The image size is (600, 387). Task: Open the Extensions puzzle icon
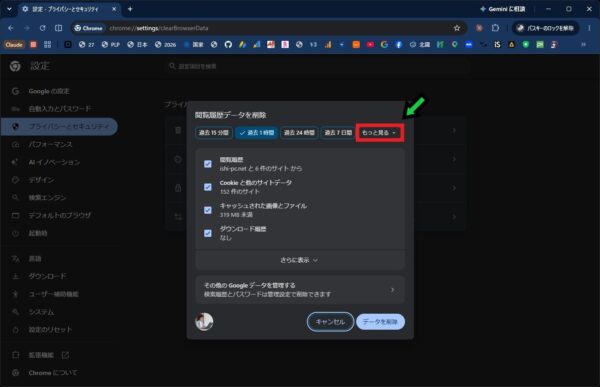pyautogui.click(x=495, y=28)
